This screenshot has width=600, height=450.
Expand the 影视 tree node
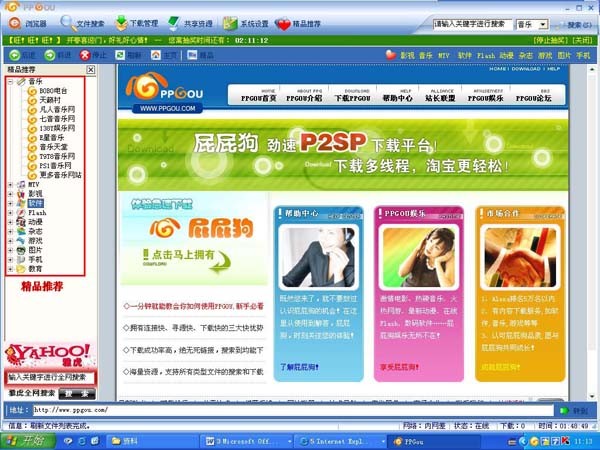[11, 194]
